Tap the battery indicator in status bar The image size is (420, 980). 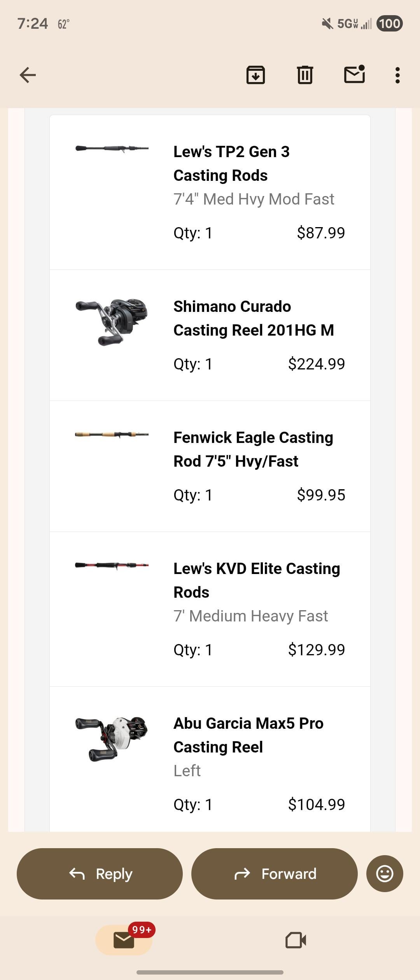[x=389, y=24]
